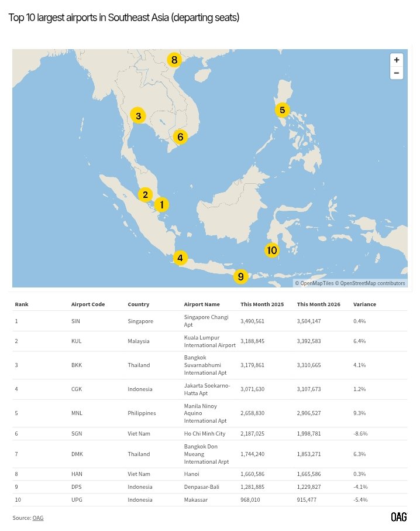Click the Makassar airport name cell
Viewport: 420px width, 531px height.
click(196, 500)
